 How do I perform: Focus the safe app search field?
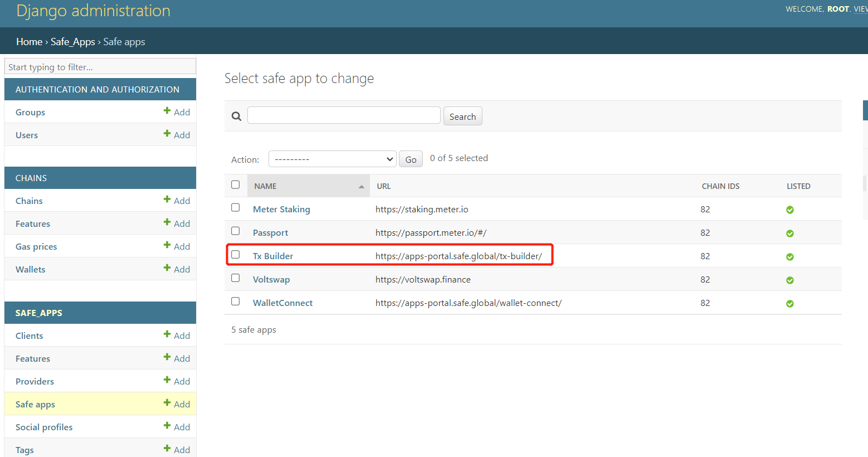[x=344, y=115]
